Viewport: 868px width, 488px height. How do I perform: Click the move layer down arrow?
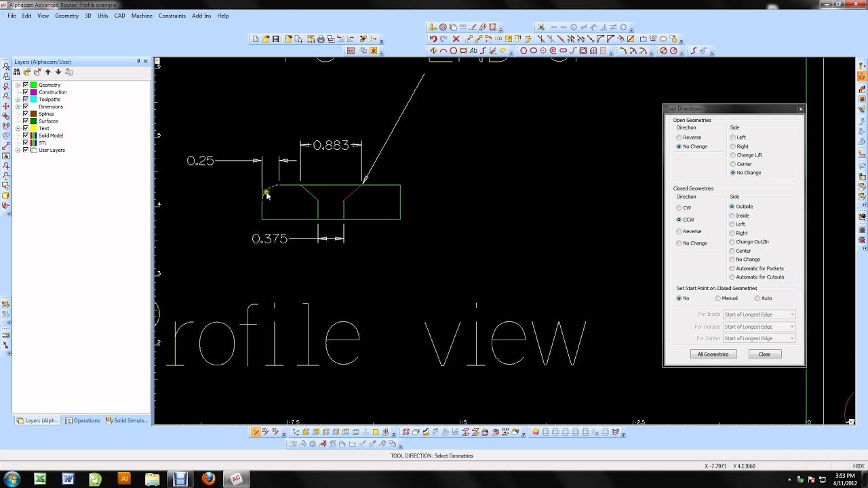pos(58,72)
